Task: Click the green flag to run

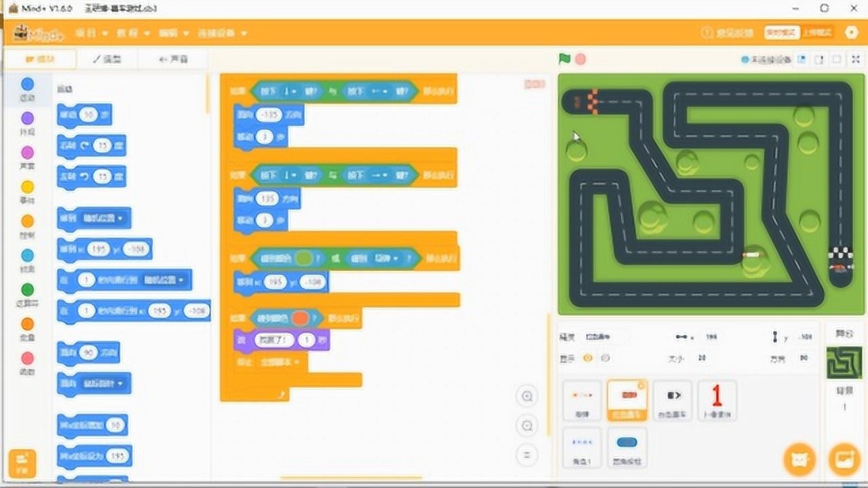Action: (x=564, y=59)
